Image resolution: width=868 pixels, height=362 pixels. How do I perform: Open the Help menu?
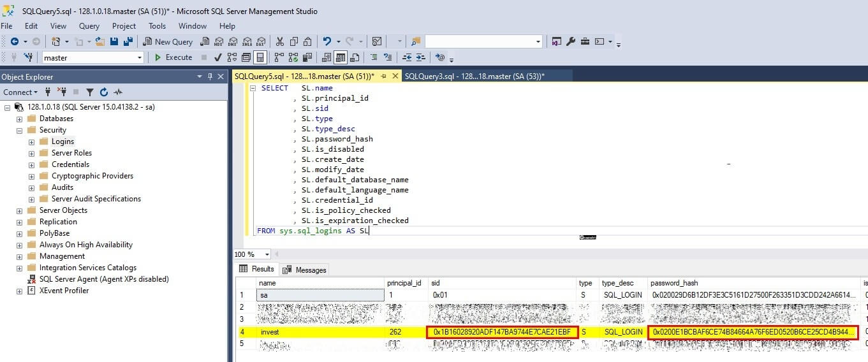click(227, 26)
